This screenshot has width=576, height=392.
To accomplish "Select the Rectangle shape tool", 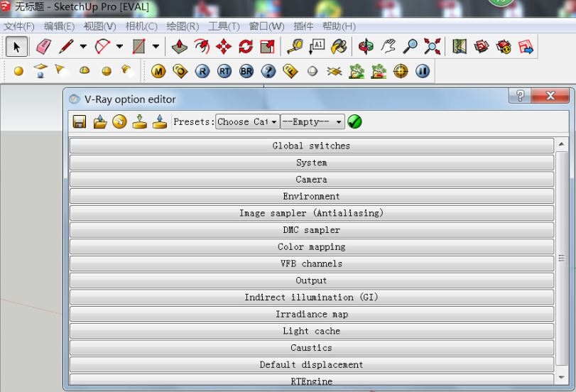I will (x=138, y=47).
